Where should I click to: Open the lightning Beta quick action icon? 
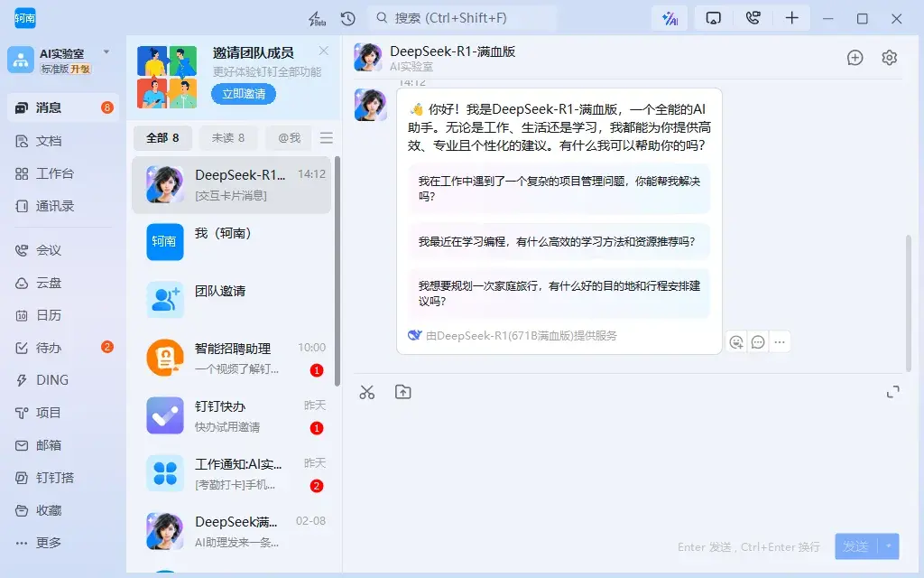[317, 19]
